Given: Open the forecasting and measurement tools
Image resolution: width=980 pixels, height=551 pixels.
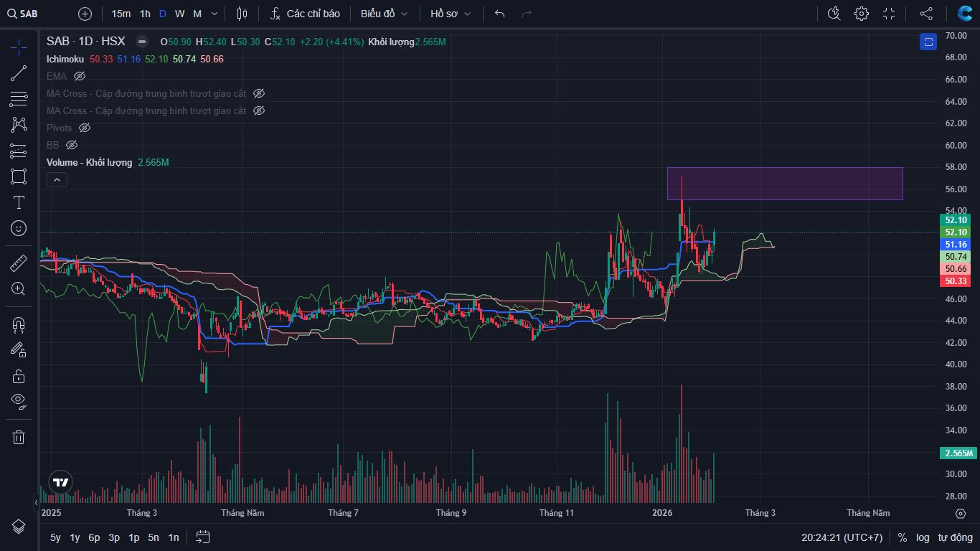Looking at the screenshot, I should (x=19, y=151).
